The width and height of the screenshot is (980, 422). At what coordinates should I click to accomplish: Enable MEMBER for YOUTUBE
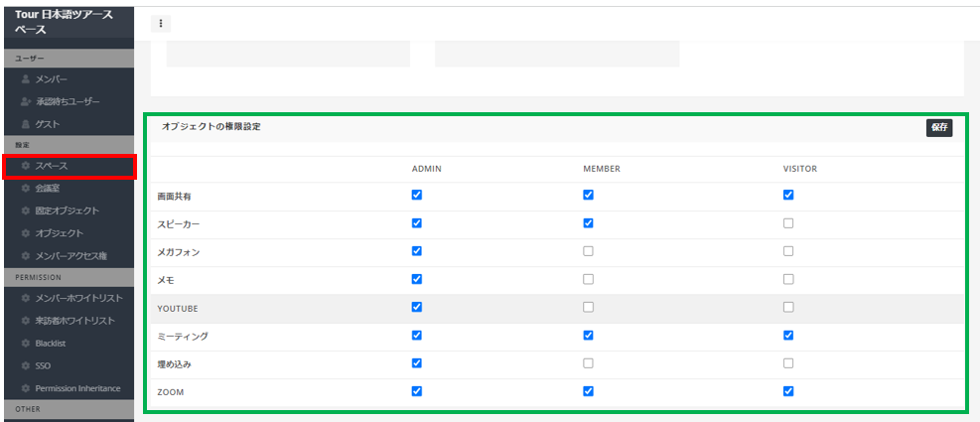point(588,307)
